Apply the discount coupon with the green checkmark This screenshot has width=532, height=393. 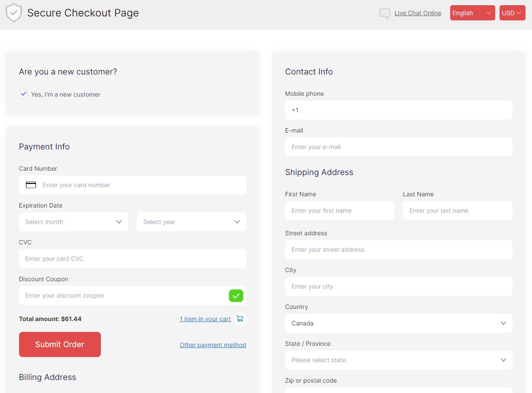coord(236,296)
